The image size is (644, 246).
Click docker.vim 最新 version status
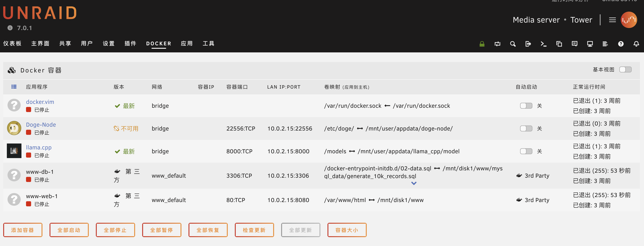pos(125,106)
